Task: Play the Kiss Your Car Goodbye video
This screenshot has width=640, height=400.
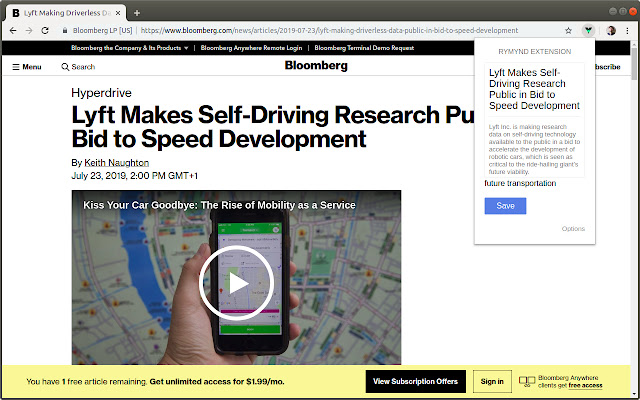Action: click(x=236, y=282)
